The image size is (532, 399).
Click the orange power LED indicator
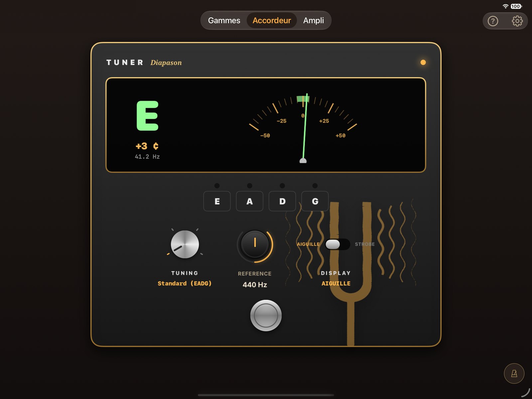[423, 62]
